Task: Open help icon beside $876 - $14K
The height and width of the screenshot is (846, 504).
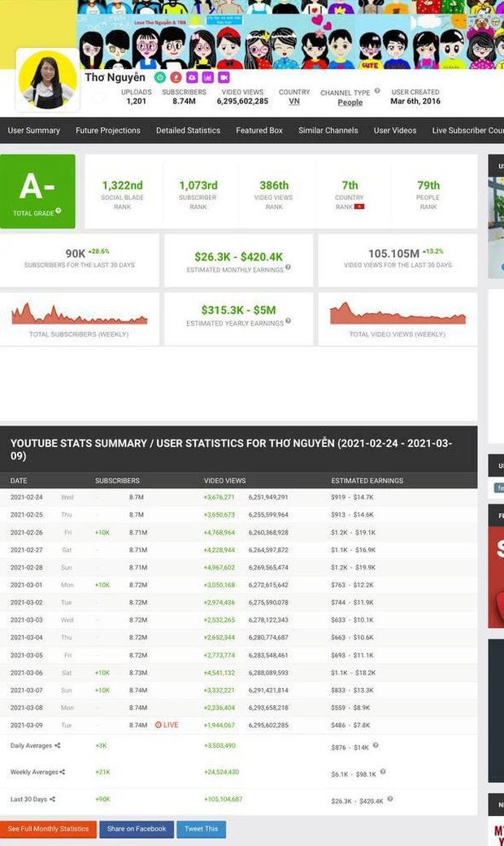Action: tap(376, 745)
